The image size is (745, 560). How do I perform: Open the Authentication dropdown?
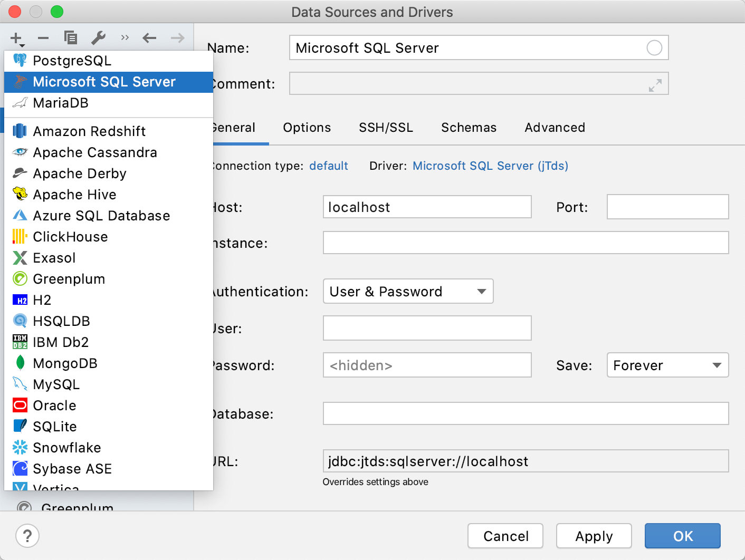408,291
